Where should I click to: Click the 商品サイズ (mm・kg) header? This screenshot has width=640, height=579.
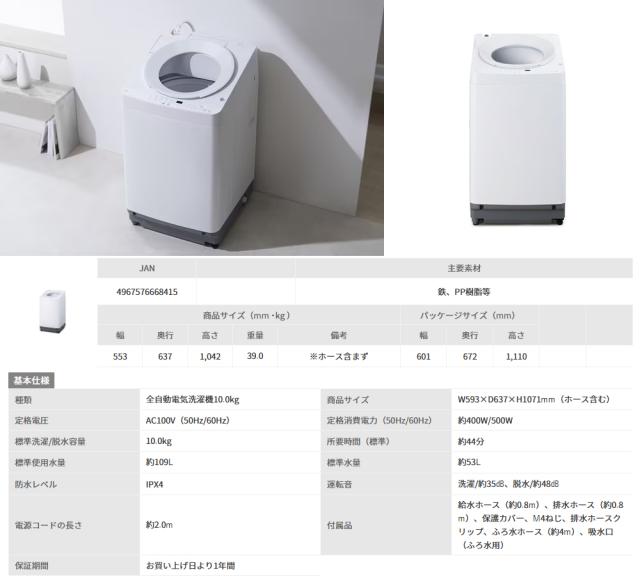[247, 315]
